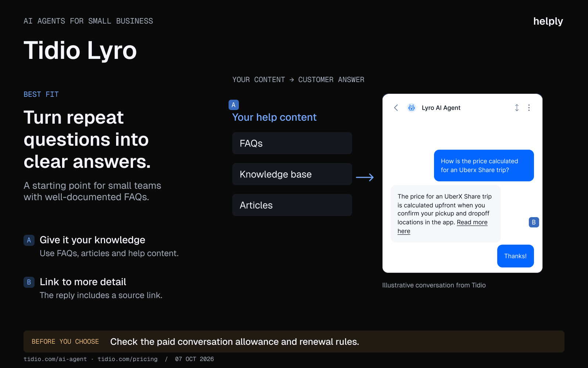The width and height of the screenshot is (588, 368).
Task: Click 'AI AGENTS FOR SMALL BUSINESS' header text
Action: 88,21
